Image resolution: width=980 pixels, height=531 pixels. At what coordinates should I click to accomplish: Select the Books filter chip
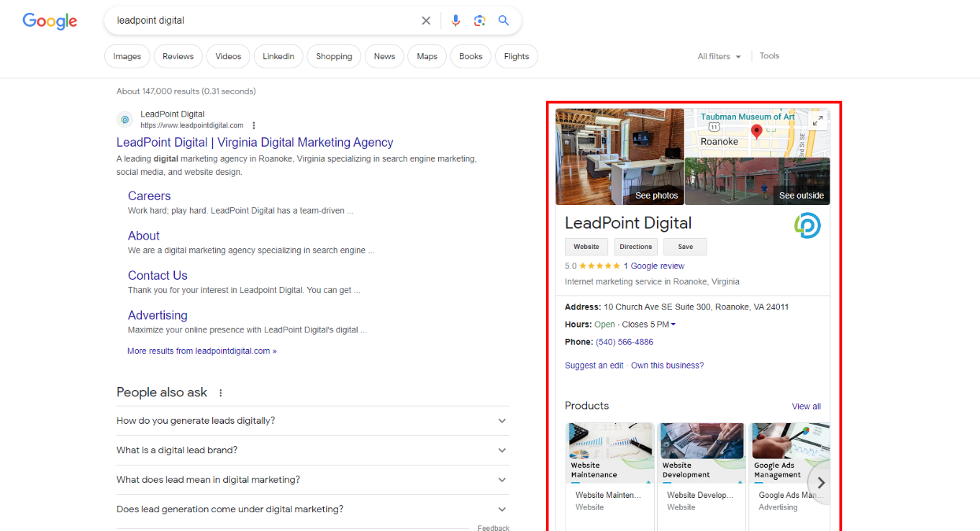[x=471, y=56]
